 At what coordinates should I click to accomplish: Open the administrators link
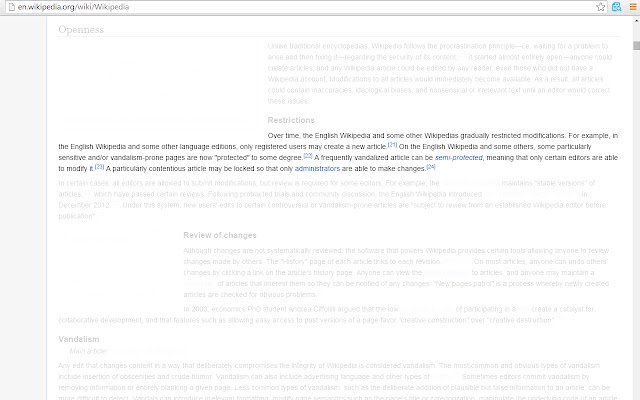[x=317, y=169]
